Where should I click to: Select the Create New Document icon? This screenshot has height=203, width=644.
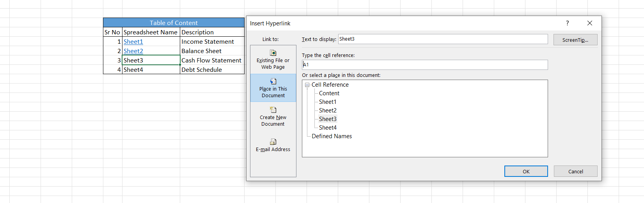coord(273,110)
